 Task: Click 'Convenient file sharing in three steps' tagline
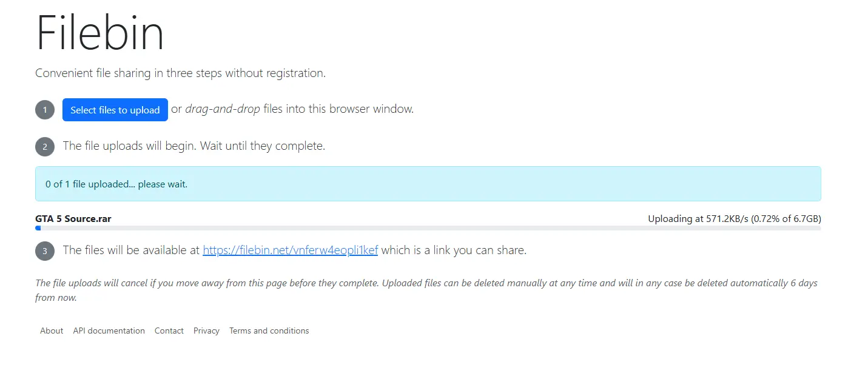(181, 73)
